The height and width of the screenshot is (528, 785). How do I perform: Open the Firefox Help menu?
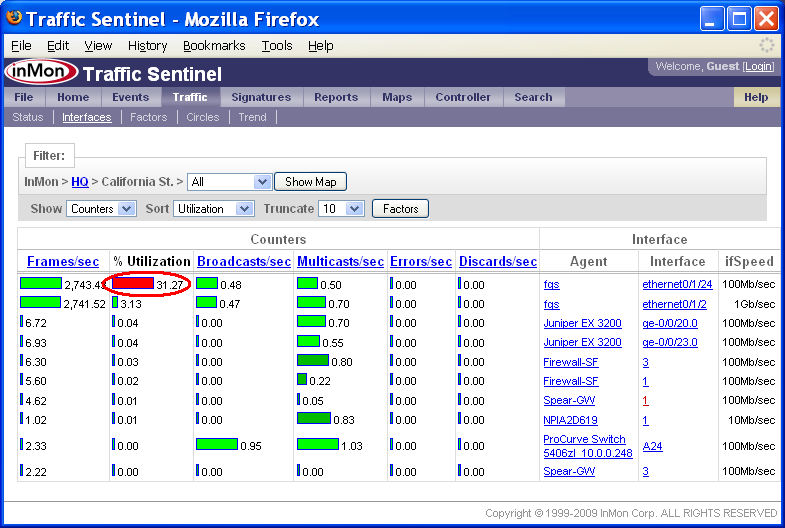pyautogui.click(x=320, y=46)
